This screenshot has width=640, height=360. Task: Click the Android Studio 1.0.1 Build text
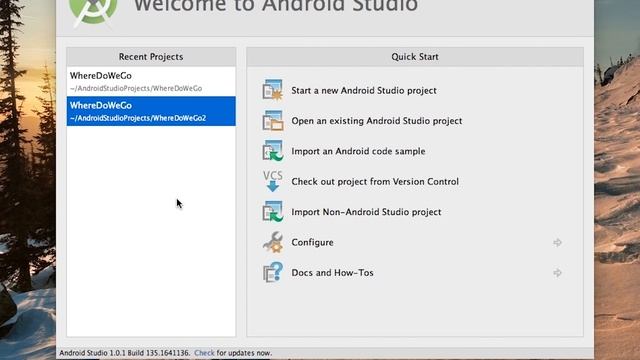pyautogui.click(x=125, y=353)
